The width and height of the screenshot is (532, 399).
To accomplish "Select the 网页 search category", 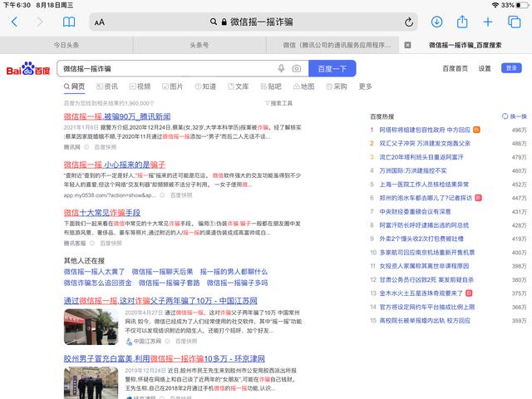I will [74, 86].
